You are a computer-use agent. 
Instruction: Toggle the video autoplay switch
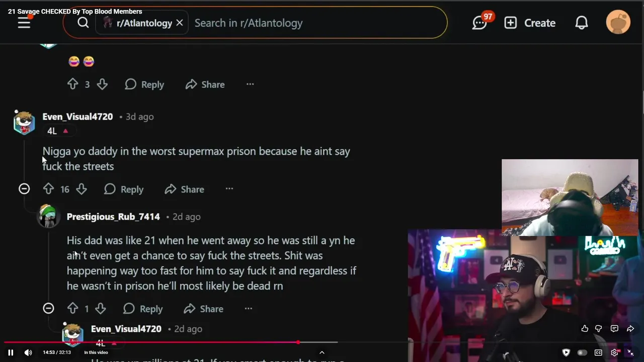click(582, 352)
